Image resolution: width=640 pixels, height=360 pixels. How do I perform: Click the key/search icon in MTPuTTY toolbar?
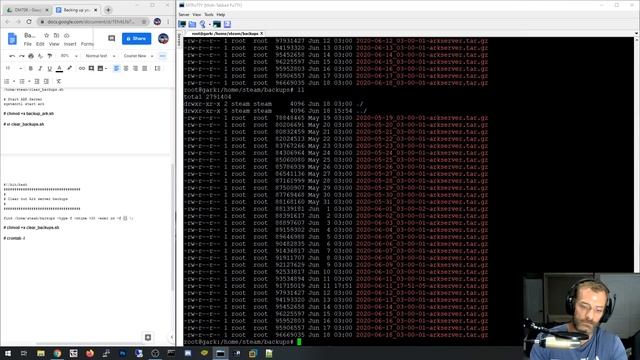203,24
